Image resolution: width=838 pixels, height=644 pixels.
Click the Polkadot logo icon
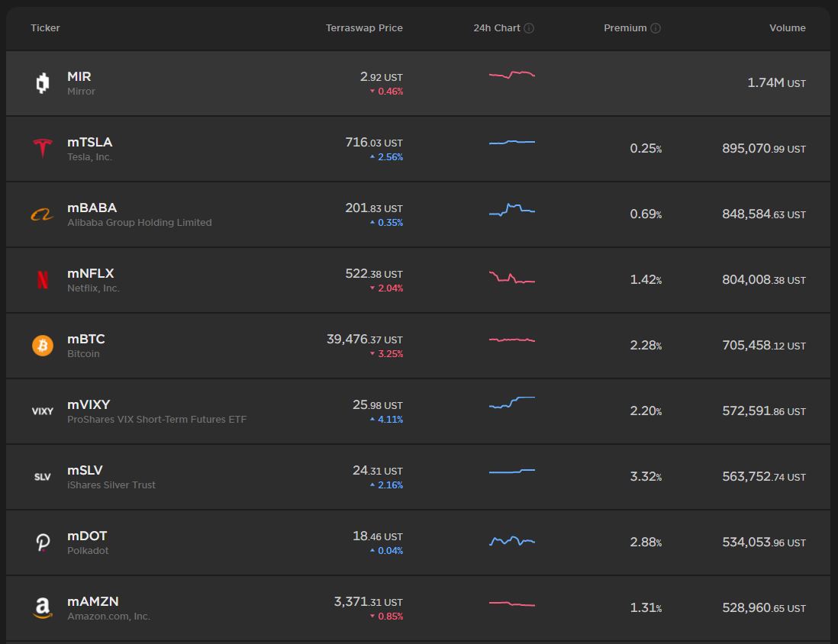click(43, 543)
